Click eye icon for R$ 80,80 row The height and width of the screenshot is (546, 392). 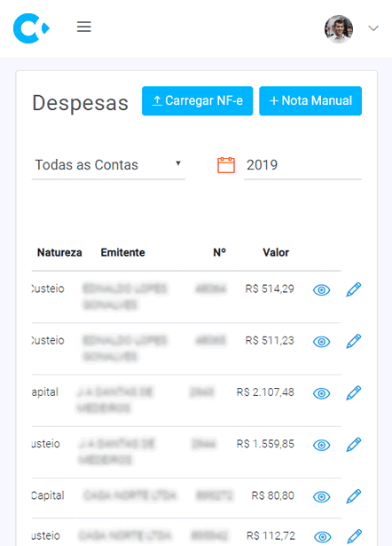coord(321,496)
